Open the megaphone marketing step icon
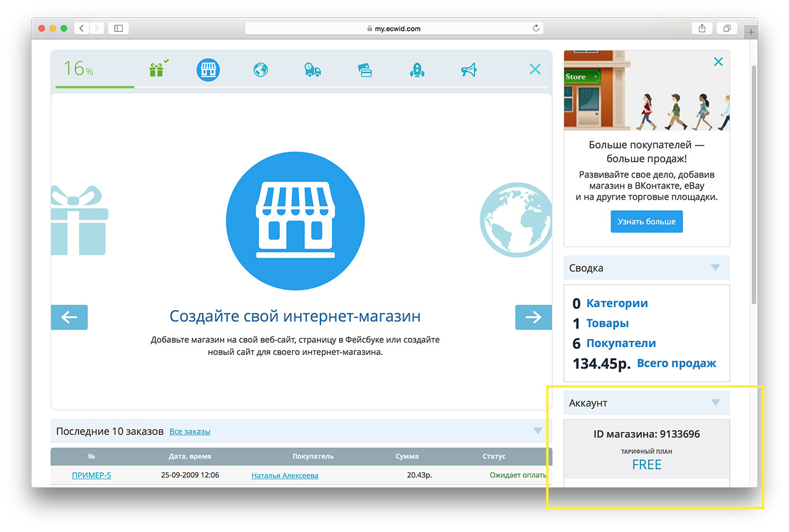The height and width of the screenshot is (532, 789). click(469, 70)
